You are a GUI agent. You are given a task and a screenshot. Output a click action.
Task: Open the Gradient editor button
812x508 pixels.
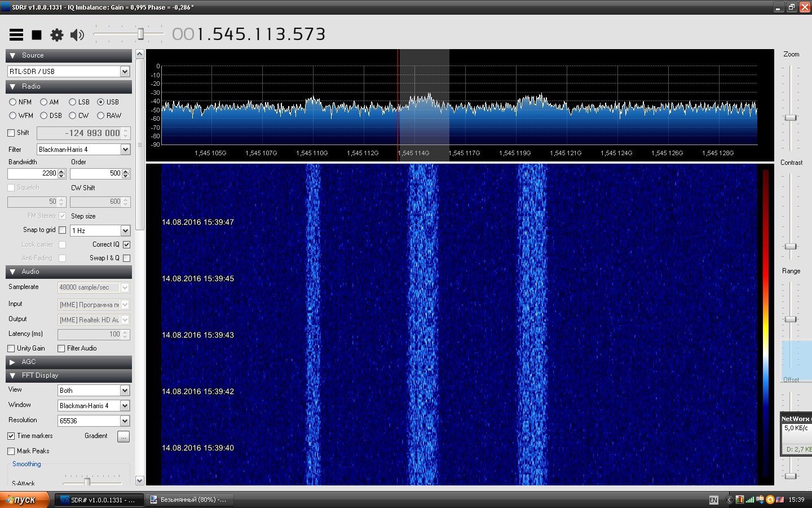tap(123, 436)
